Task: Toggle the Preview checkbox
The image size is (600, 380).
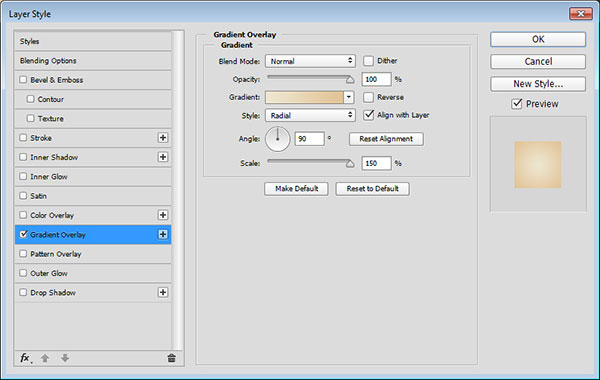Action: tap(517, 104)
